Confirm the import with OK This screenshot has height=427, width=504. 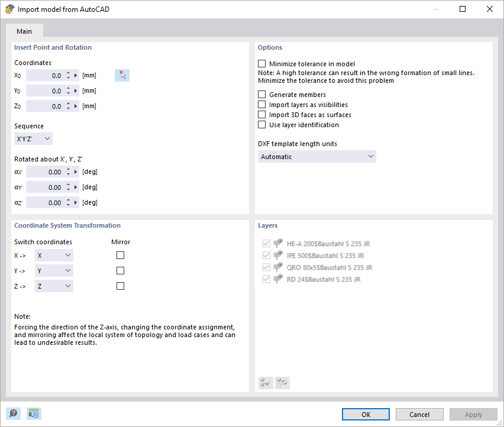[365, 414]
